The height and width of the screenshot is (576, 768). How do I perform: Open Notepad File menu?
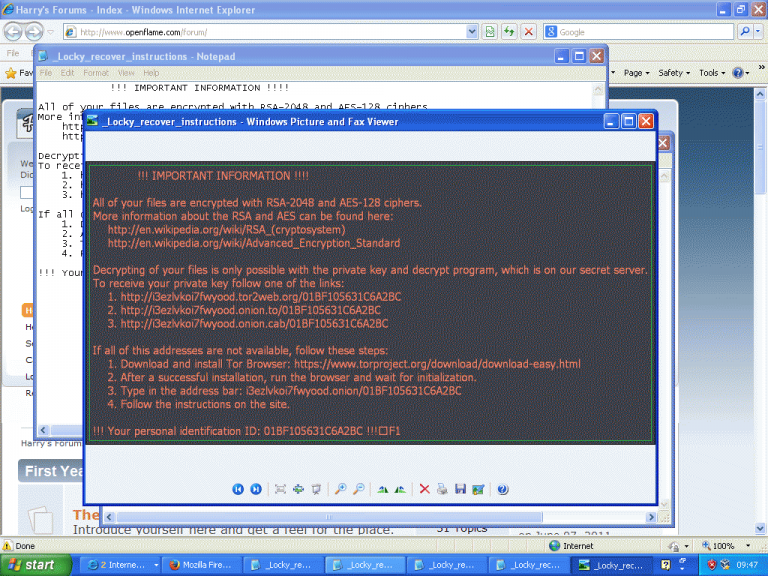point(46,73)
